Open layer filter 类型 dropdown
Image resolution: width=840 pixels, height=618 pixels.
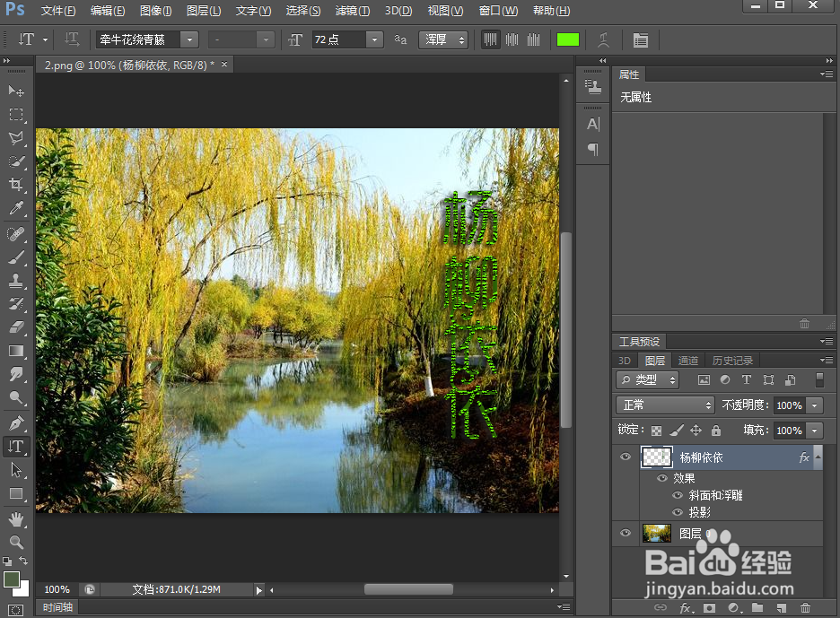tap(647, 379)
